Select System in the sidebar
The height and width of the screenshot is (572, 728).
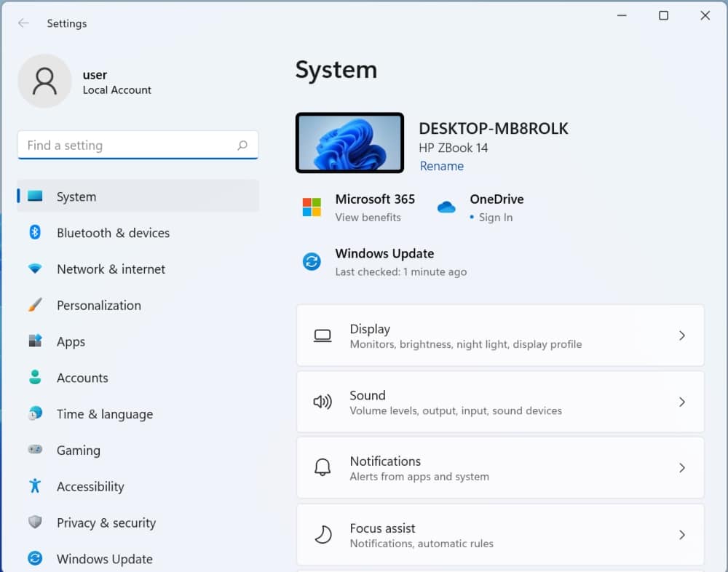point(138,196)
